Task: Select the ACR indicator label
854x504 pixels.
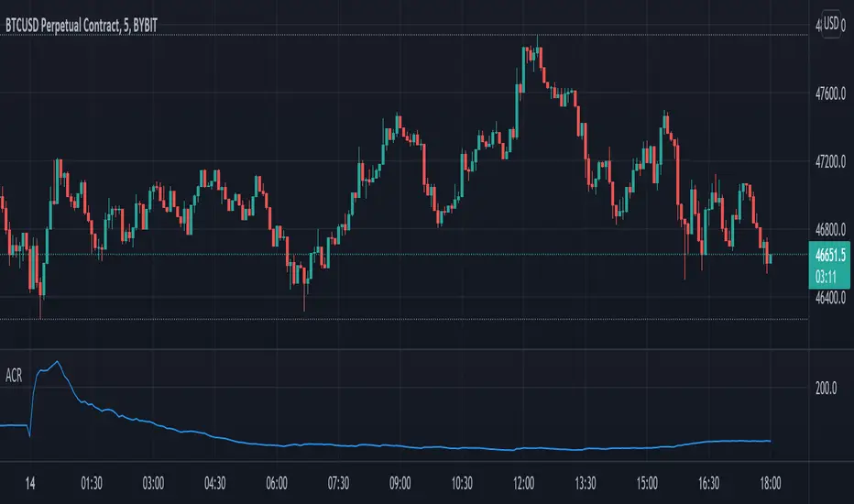Action: [15, 380]
